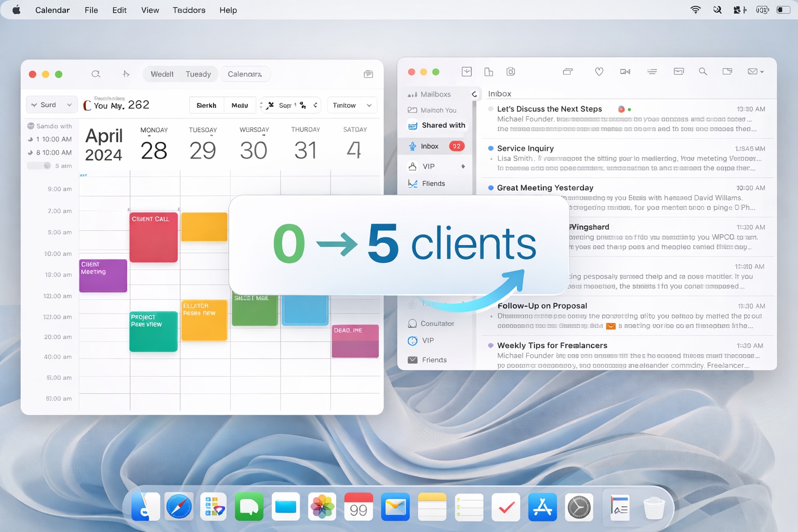798x532 pixels.
Task: Click the Week view button
Action: click(x=162, y=74)
